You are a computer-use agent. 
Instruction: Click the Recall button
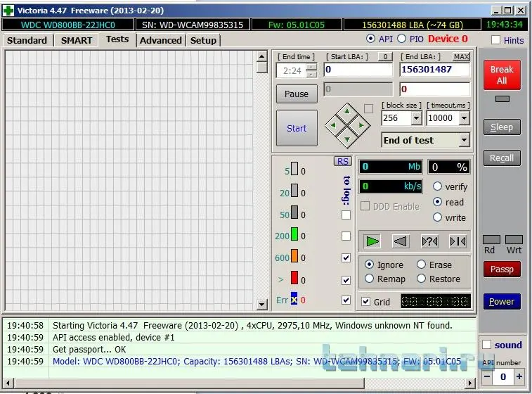pos(502,158)
